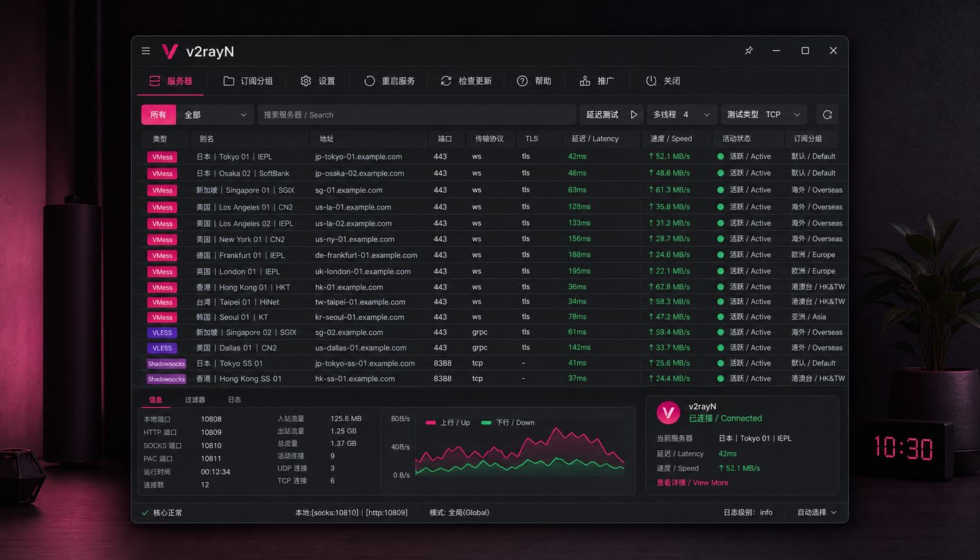Focus the 搜索服务器 / Search field
Screen dimensions: 980x560
tap(417, 115)
